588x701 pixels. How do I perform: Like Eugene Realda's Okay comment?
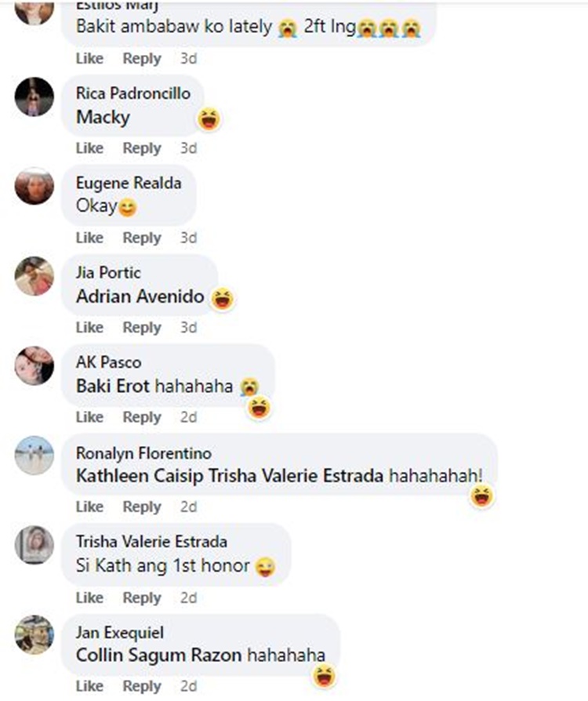(89, 238)
